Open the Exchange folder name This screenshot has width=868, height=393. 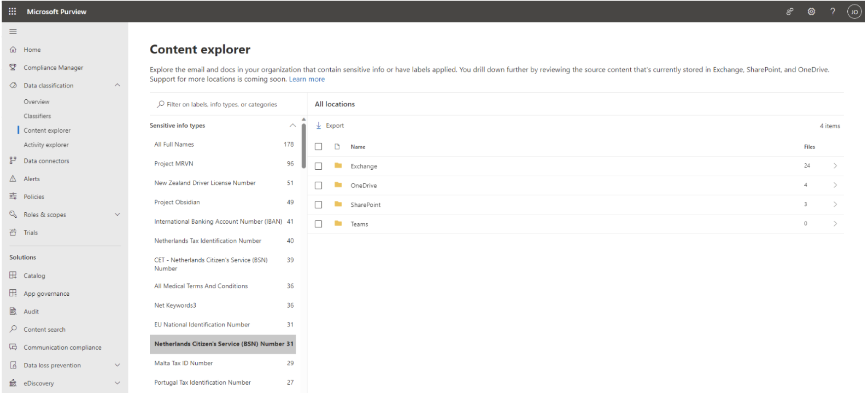[x=364, y=166]
